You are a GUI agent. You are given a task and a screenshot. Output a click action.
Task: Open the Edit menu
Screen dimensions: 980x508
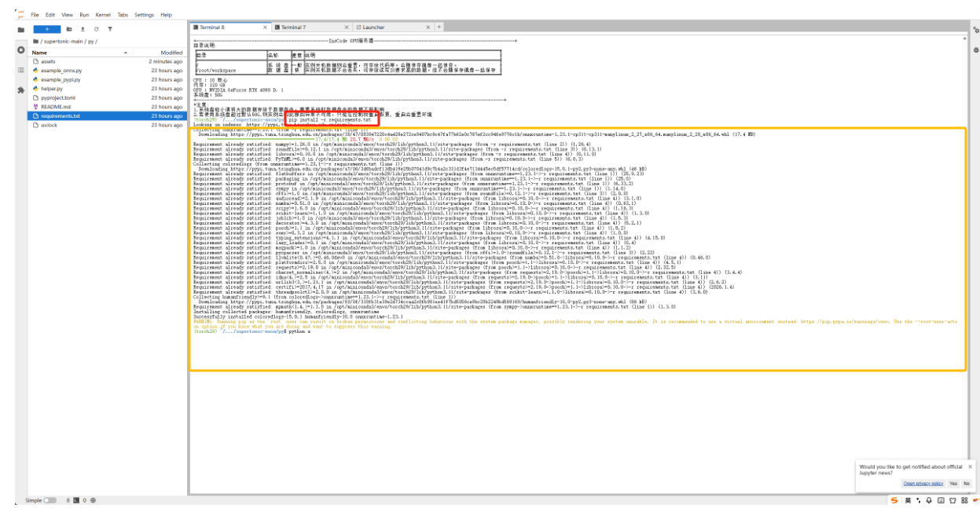point(50,15)
